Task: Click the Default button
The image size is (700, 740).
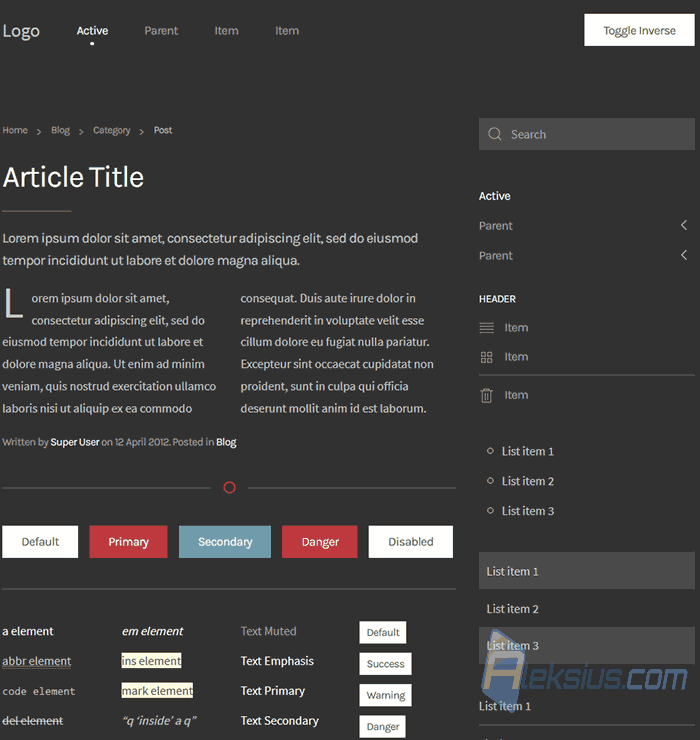Action: (x=40, y=542)
